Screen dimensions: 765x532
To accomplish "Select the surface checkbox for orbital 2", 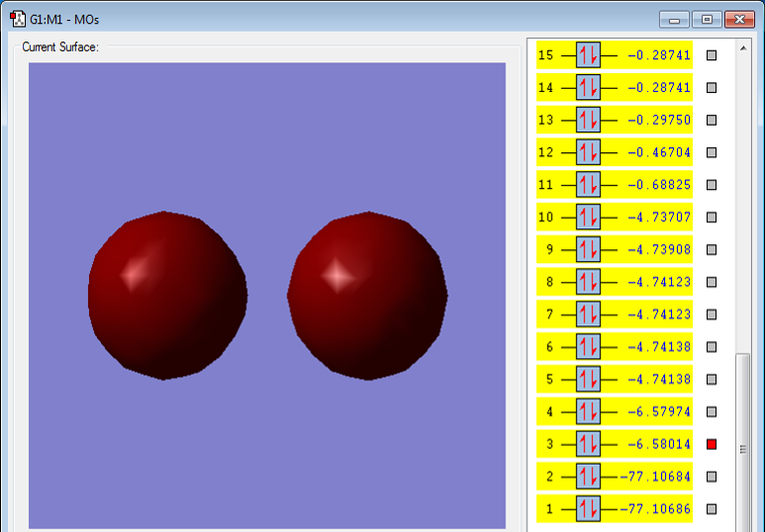I will click(712, 477).
